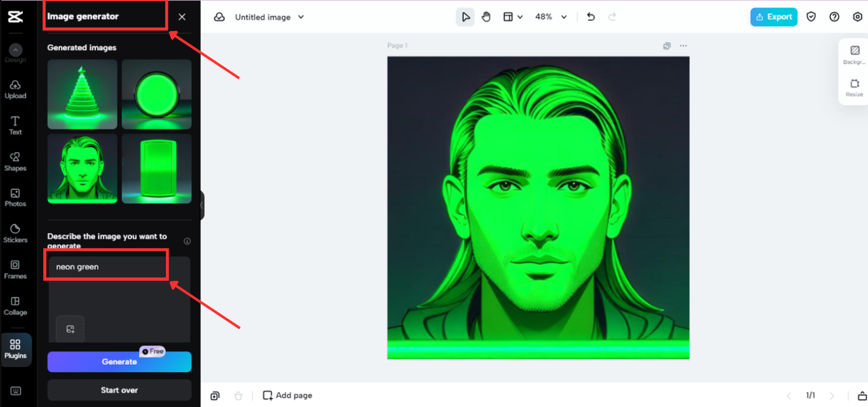
Task: Open the CapCut home logo
Action: coord(15,17)
